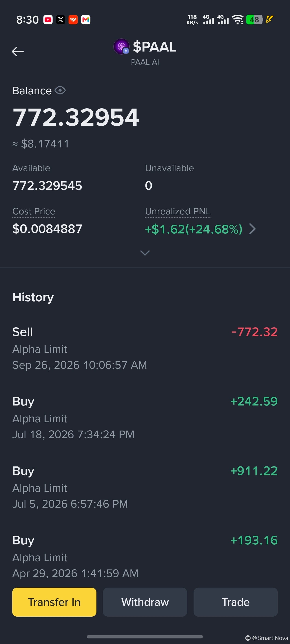Open the Buy +911.22 history entry

point(145,487)
